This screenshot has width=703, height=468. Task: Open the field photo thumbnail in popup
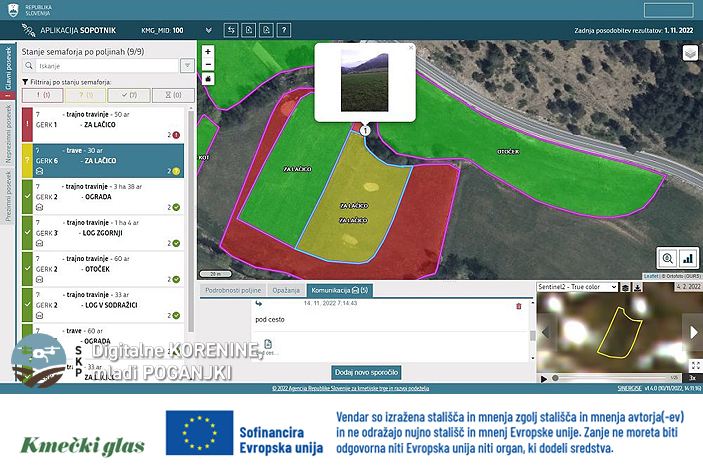click(365, 81)
